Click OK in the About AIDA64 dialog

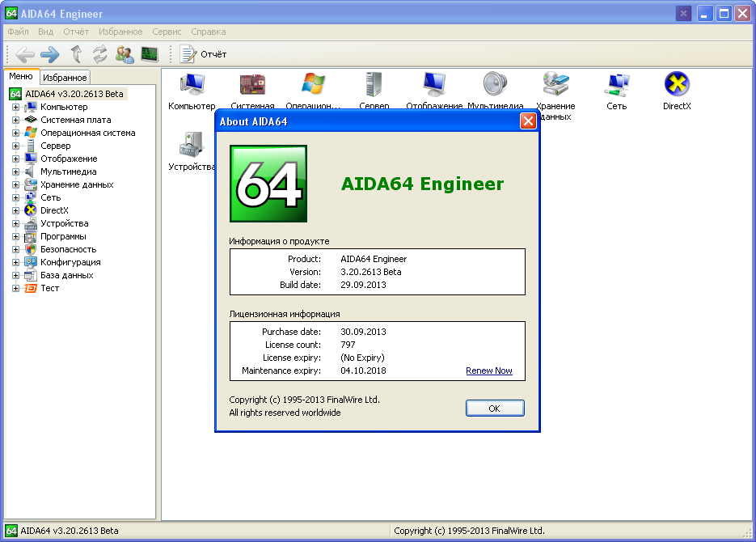495,409
